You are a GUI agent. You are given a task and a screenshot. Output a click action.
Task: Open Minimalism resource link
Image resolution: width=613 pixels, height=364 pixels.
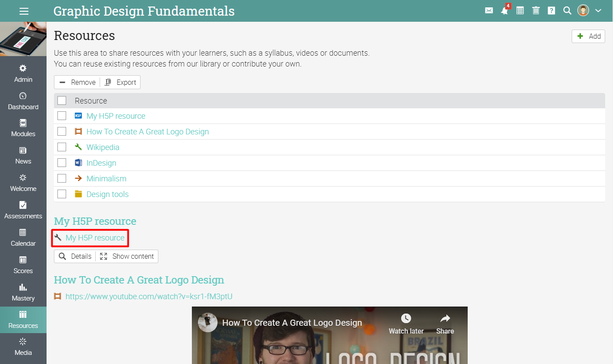[x=107, y=179]
